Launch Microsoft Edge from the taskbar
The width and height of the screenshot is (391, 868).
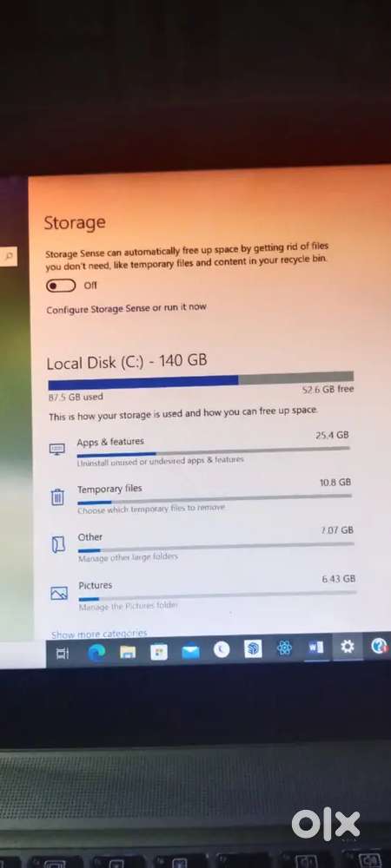point(96,654)
